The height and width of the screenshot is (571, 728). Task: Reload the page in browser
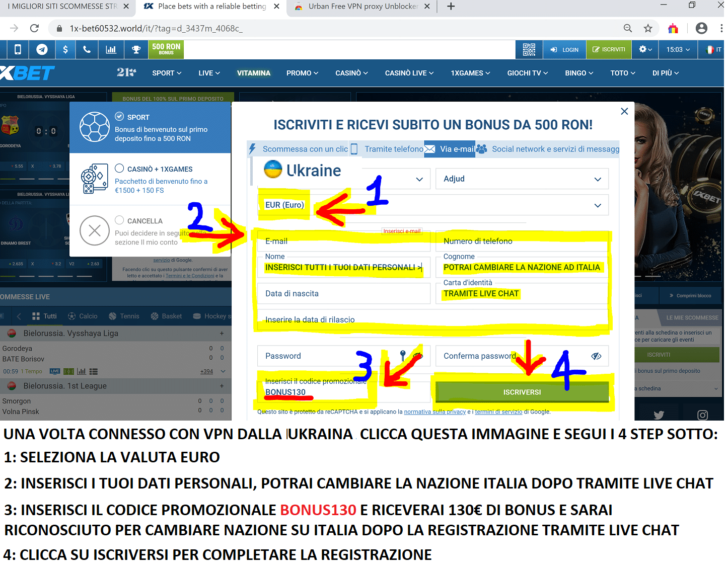point(34,28)
